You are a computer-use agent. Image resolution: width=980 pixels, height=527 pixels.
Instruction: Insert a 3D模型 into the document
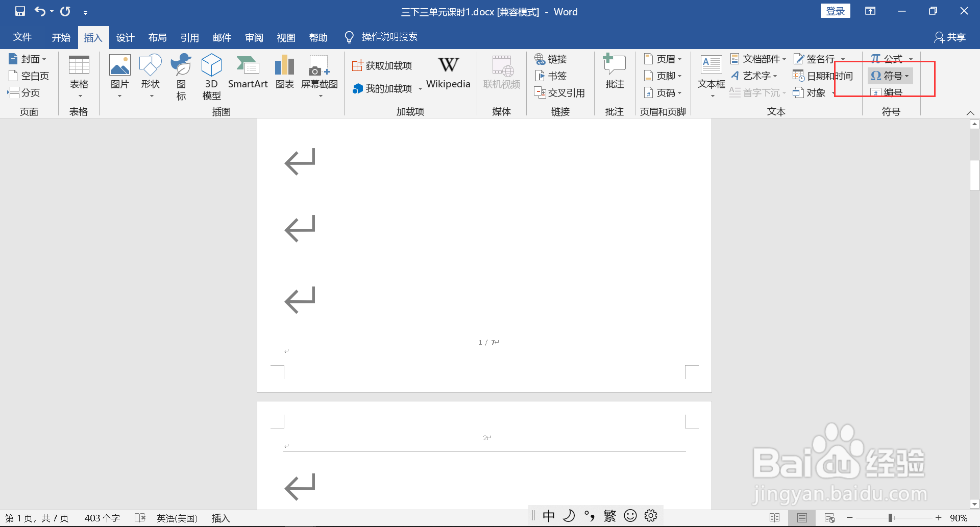pos(211,76)
